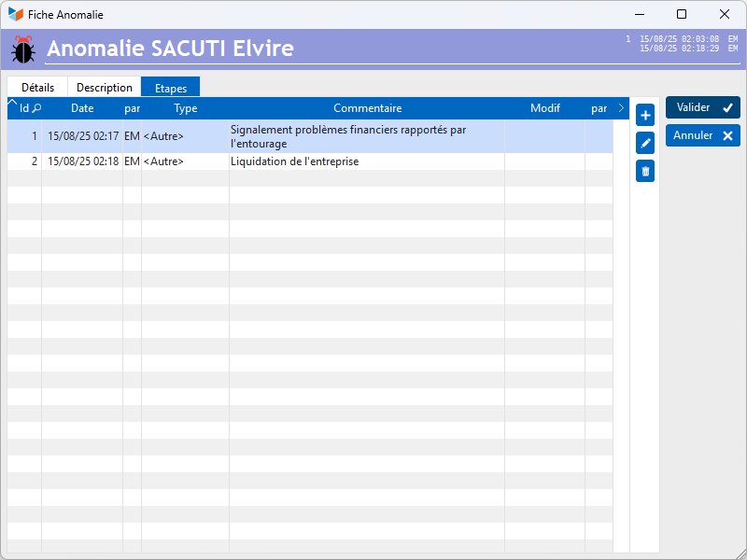Select the row 'Liquidation de l'entreprise'
747x560 pixels.
click(x=294, y=161)
